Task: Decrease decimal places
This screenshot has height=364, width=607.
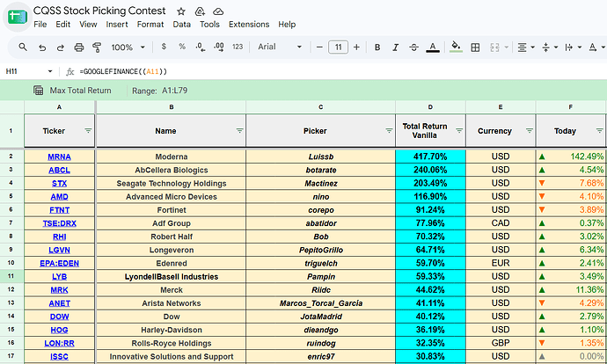Action: pos(201,47)
